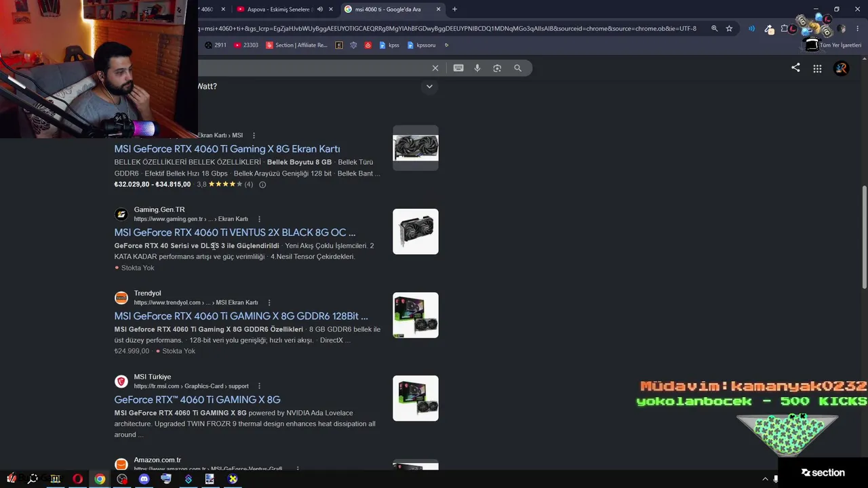Open the red power icon bookmark
868x488 pixels.
(x=368, y=45)
